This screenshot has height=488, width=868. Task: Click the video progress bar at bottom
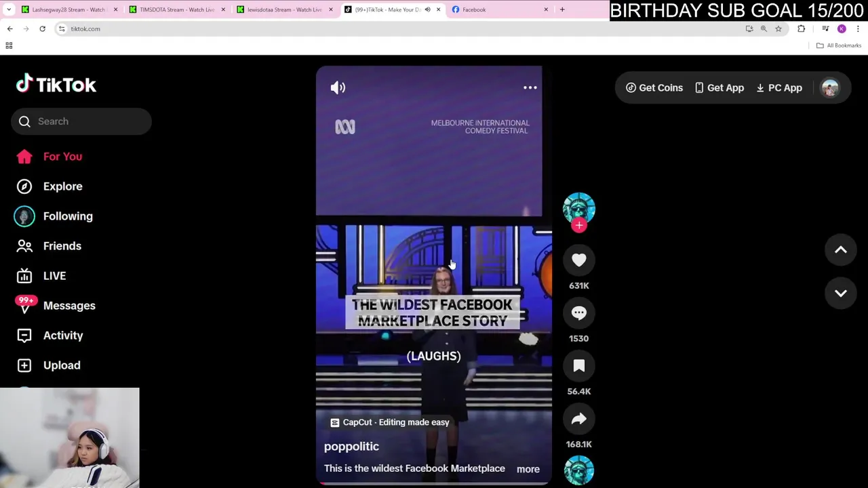point(434,483)
